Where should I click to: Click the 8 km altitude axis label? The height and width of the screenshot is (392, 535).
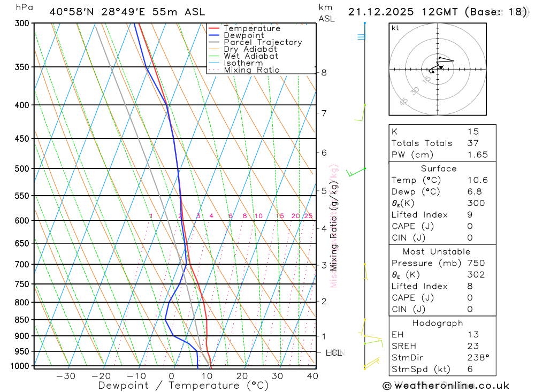click(x=324, y=73)
